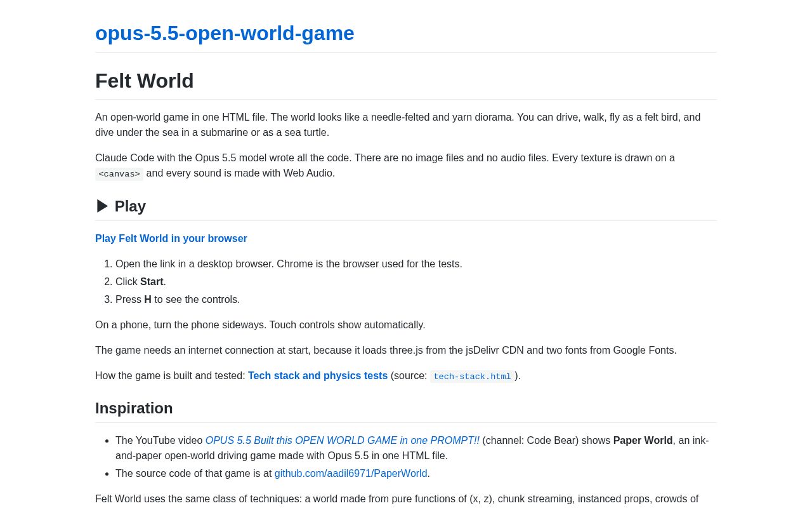Click the 'On a phone, turn the phone sideways' paragraph
The image size is (812, 508).
(x=260, y=325)
